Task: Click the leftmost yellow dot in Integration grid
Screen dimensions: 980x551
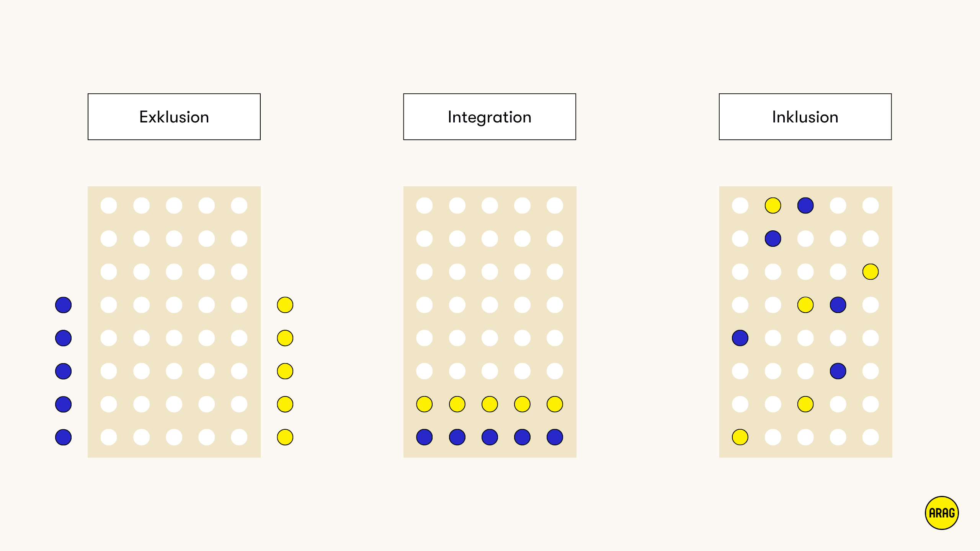Action: [425, 404]
